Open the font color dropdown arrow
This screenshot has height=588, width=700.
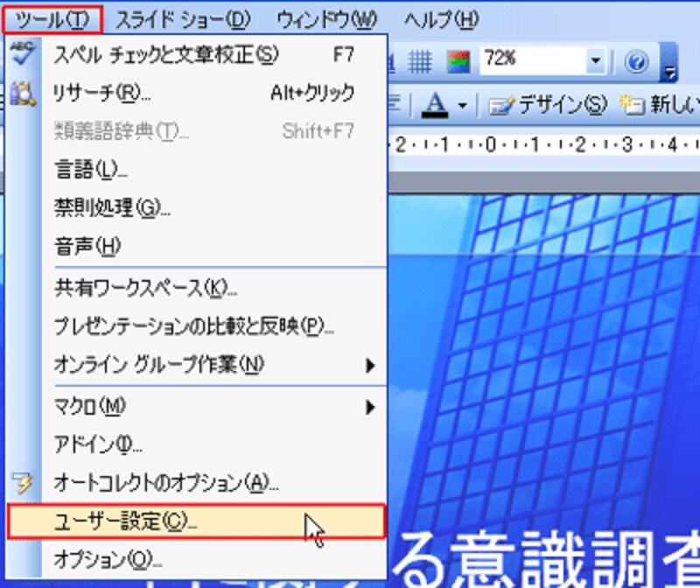[x=463, y=106]
